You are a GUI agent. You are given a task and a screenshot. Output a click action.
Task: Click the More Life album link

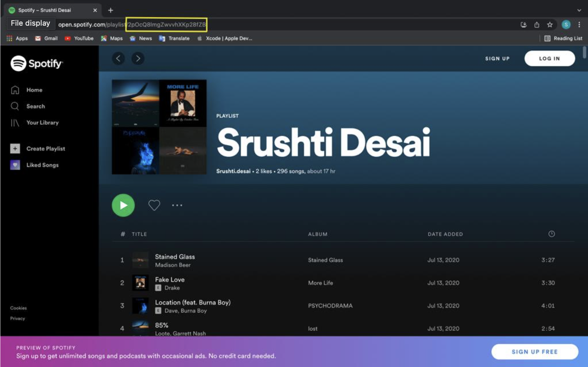point(320,283)
